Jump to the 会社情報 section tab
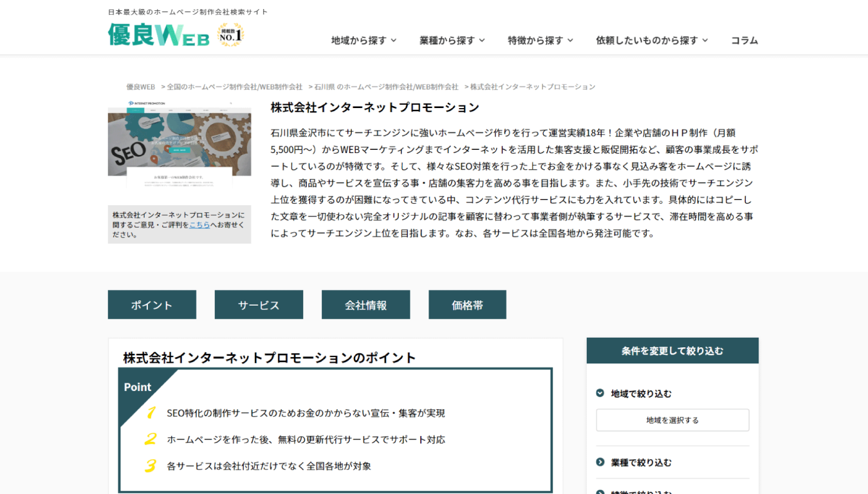 pyautogui.click(x=365, y=305)
